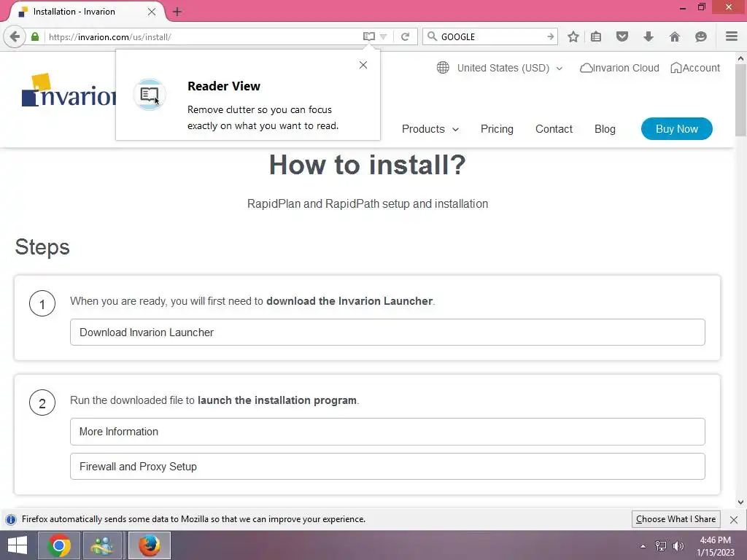Click the Firefox taskbar icon
Screen dimensions: 747x560
[149, 545]
